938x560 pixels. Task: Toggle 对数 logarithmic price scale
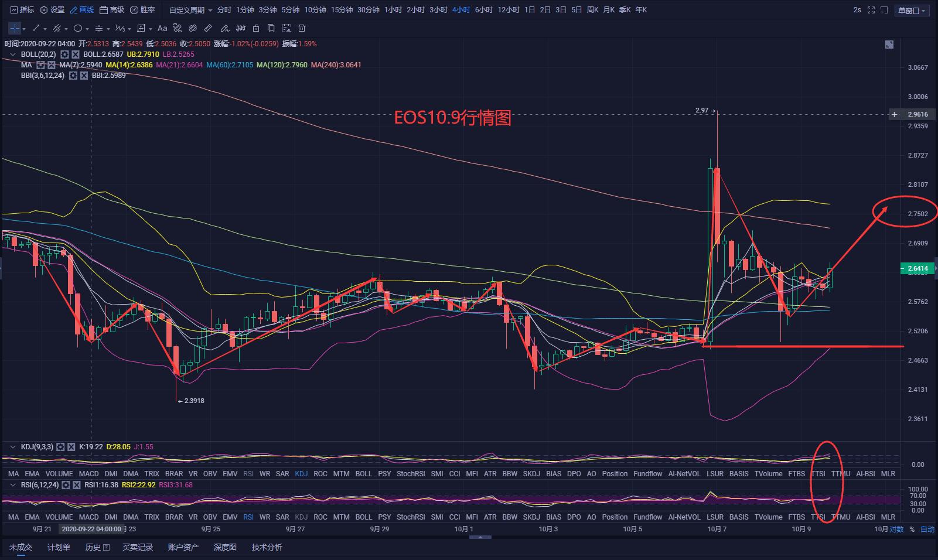coord(896,530)
